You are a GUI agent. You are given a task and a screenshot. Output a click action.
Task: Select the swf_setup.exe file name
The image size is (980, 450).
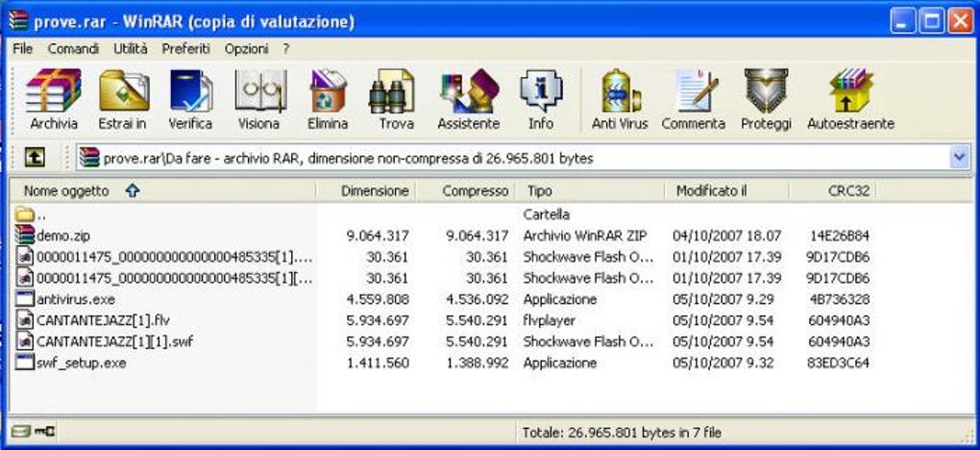tap(82, 363)
